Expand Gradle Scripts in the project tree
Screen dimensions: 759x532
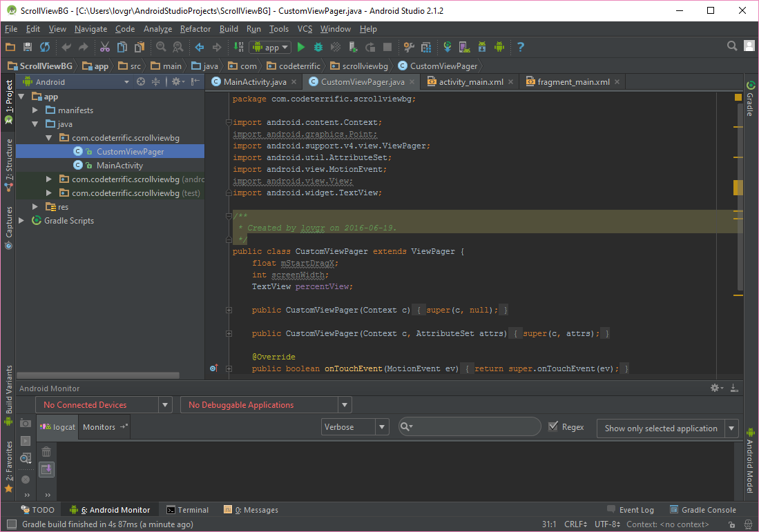21,221
